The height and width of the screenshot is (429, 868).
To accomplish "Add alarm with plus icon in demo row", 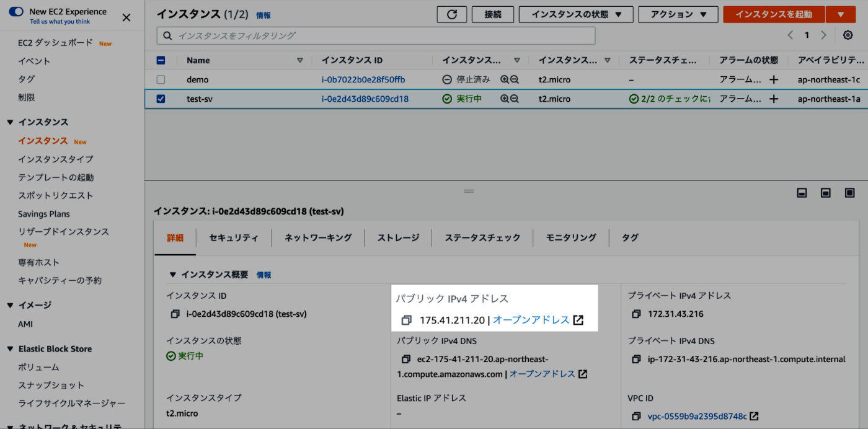I will tap(774, 79).
